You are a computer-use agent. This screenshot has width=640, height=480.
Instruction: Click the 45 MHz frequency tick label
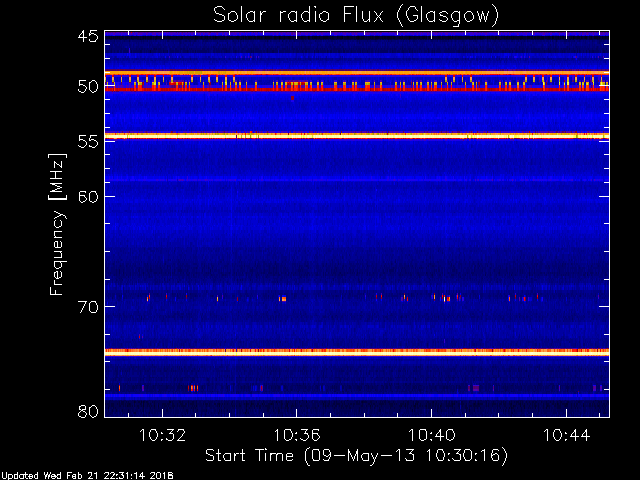point(87,37)
